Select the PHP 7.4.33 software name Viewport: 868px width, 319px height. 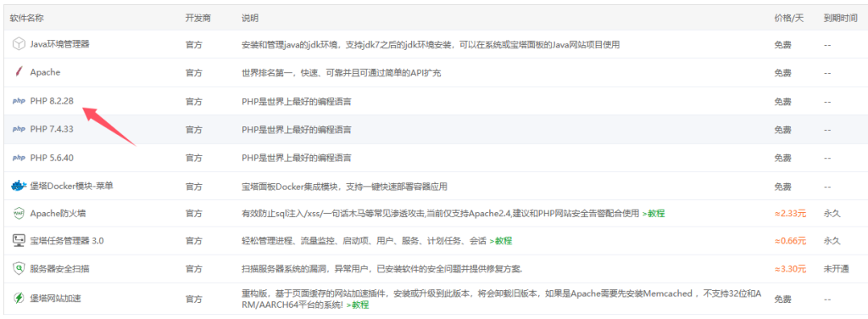52,129
